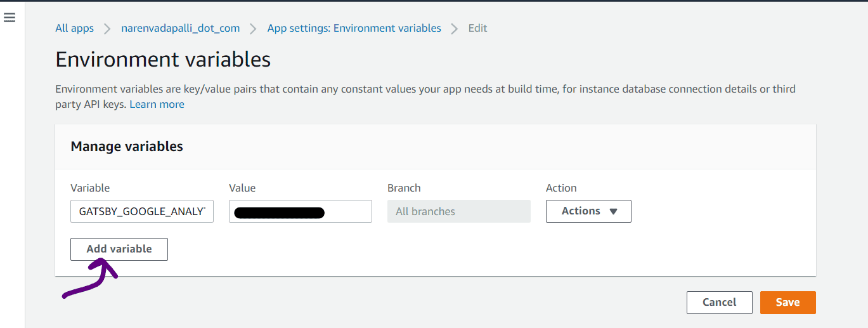Open the hamburger navigation menu

(10, 18)
